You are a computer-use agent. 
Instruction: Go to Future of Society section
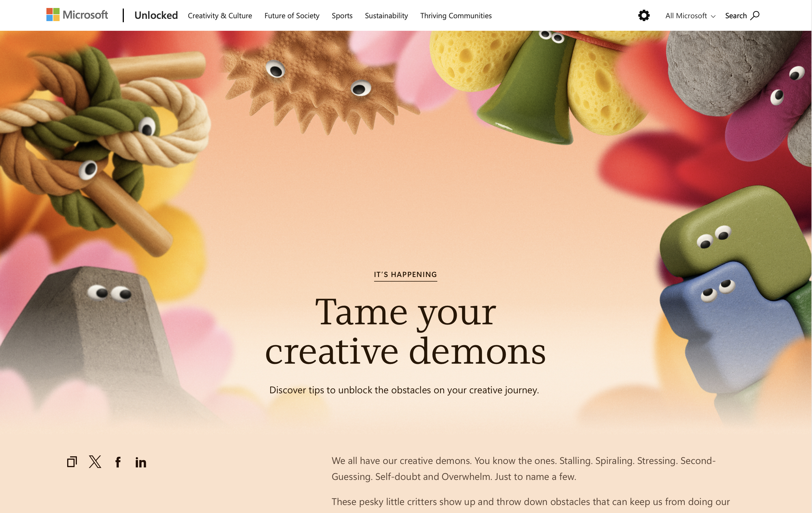[292, 15]
